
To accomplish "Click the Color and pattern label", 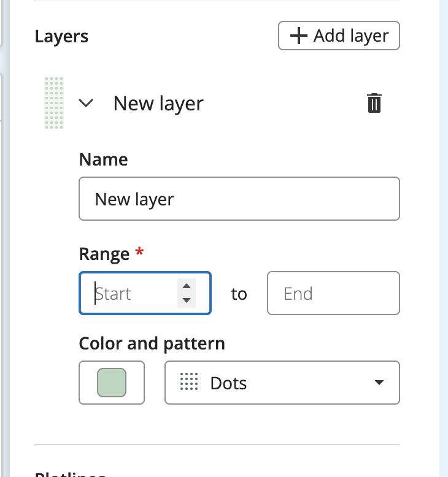I will tap(152, 344).
